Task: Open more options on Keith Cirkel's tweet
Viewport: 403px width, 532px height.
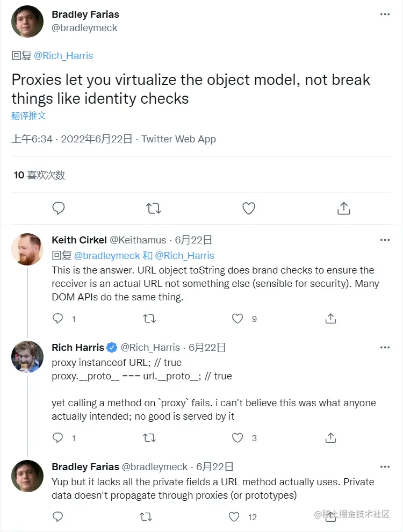Action: pyautogui.click(x=385, y=240)
